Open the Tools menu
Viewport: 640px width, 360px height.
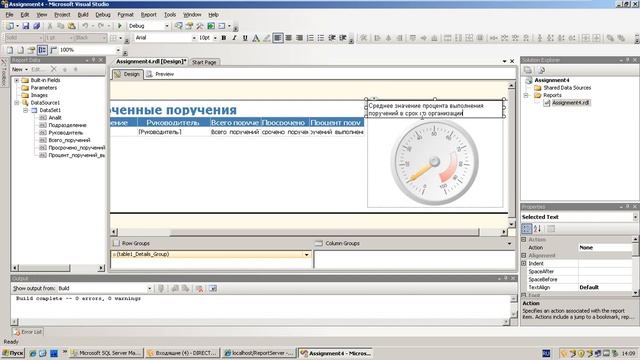click(170, 15)
